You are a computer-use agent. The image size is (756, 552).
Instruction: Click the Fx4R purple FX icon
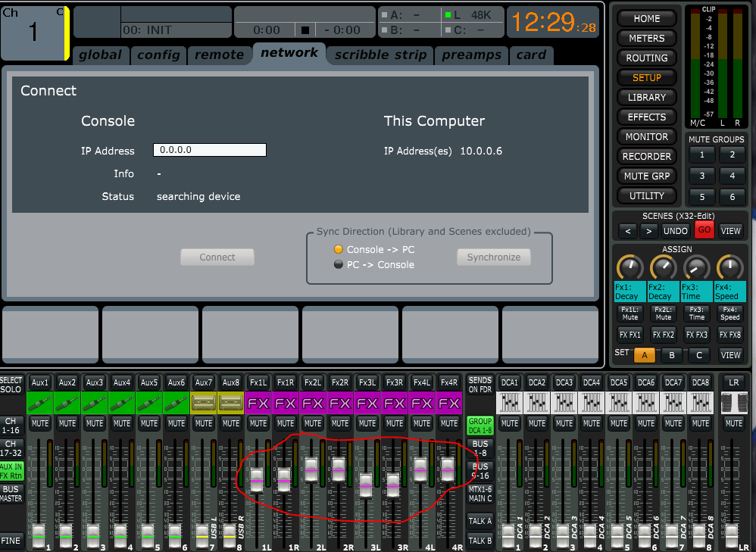(x=449, y=403)
